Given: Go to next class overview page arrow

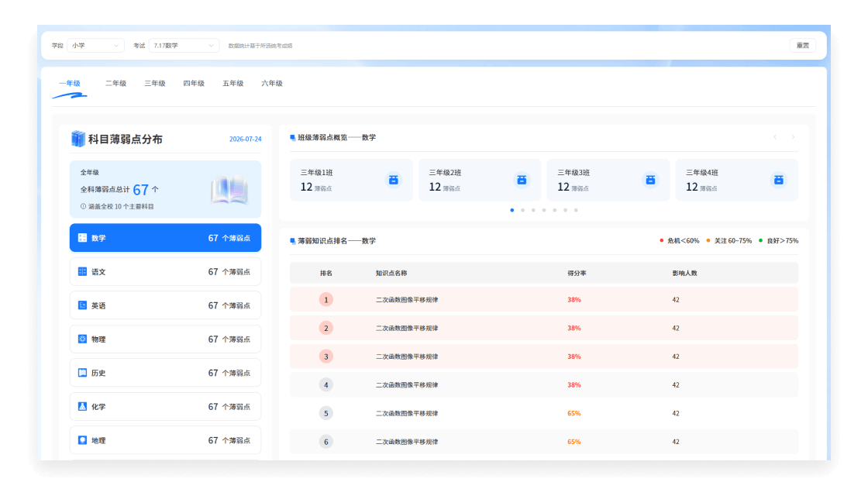Looking at the screenshot, I should (793, 137).
